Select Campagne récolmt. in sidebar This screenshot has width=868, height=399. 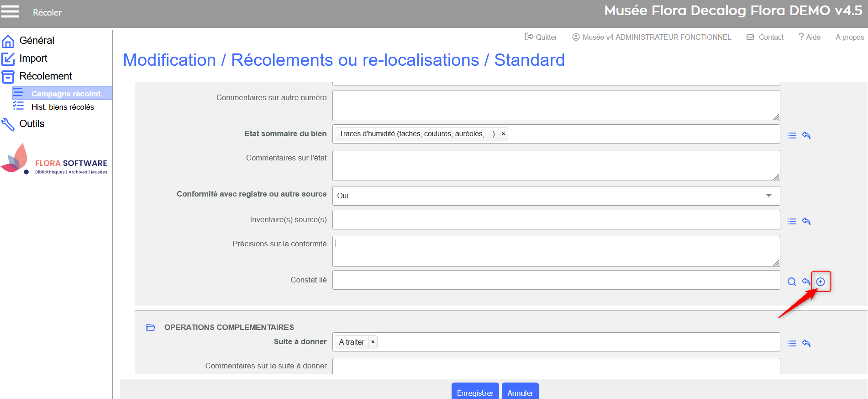pyautogui.click(x=66, y=94)
